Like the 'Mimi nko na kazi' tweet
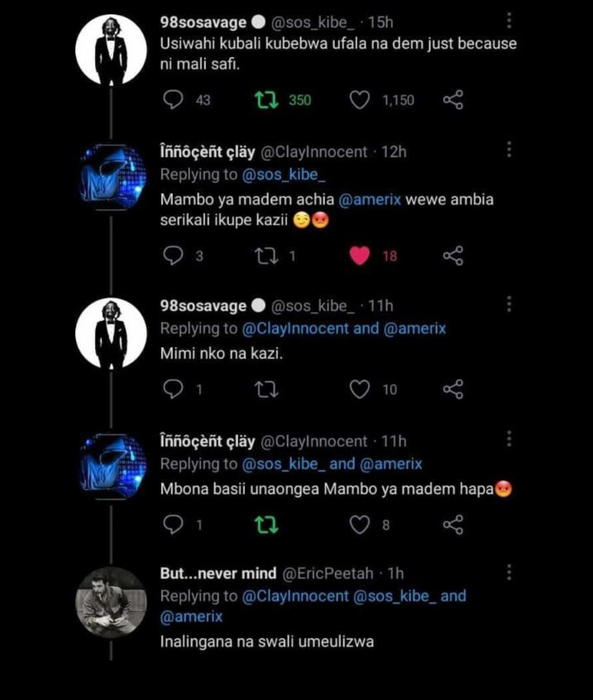This screenshot has width=593, height=700. pos(360,390)
